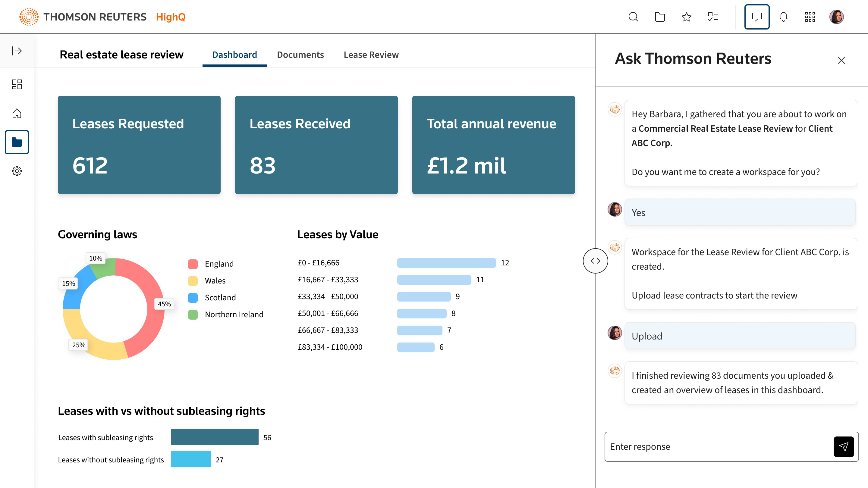Open the tasks checklist icon
The width and height of the screenshot is (868, 488).
(713, 17)
